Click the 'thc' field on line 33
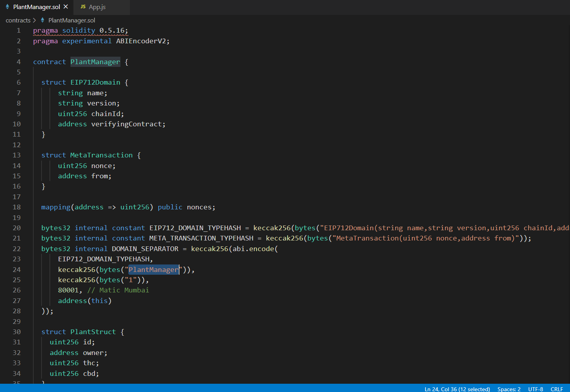 pos(89,363)
